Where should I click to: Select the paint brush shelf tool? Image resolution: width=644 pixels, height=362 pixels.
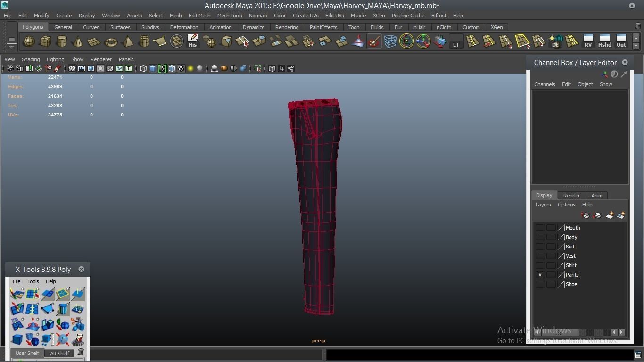(x=374, y=41)
